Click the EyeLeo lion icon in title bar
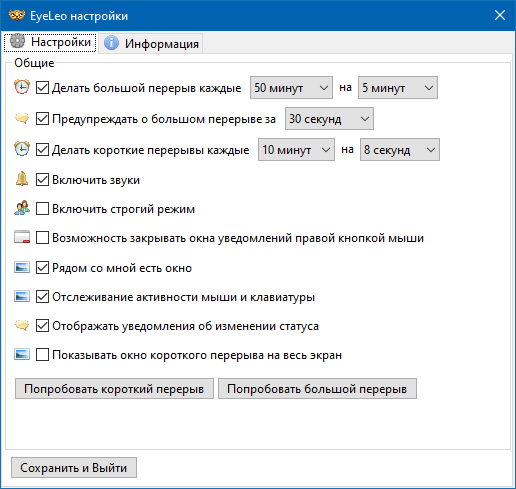Image resolution: width=516 pixels, height=489 pixels. (17, 16)
